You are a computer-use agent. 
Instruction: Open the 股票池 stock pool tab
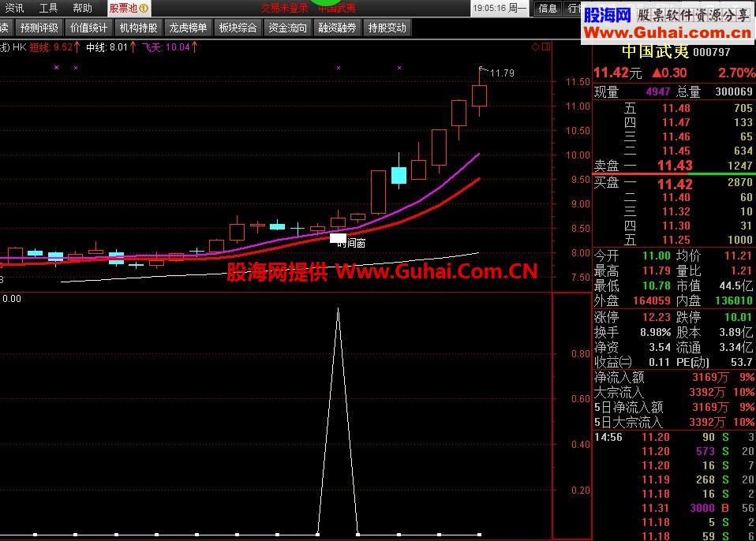[x=129, y=8]
